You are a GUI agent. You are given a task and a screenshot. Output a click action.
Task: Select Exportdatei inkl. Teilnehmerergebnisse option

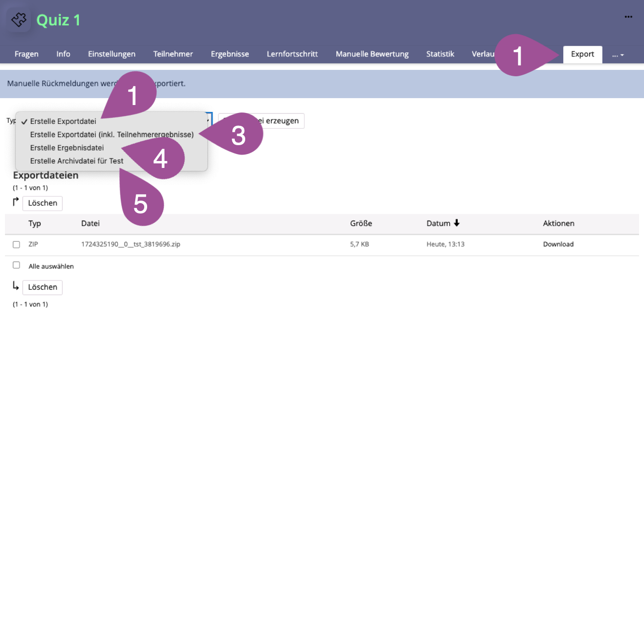coord(111,135)
